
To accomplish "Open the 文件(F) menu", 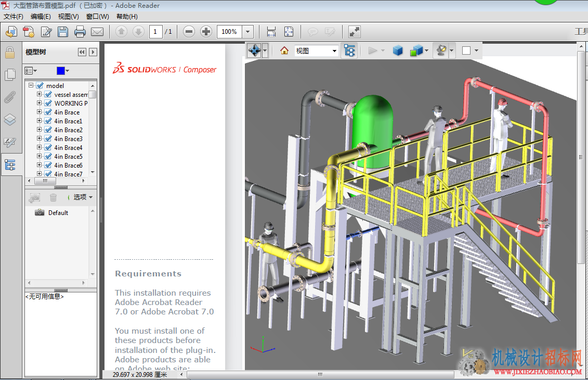I will point(14,17).
